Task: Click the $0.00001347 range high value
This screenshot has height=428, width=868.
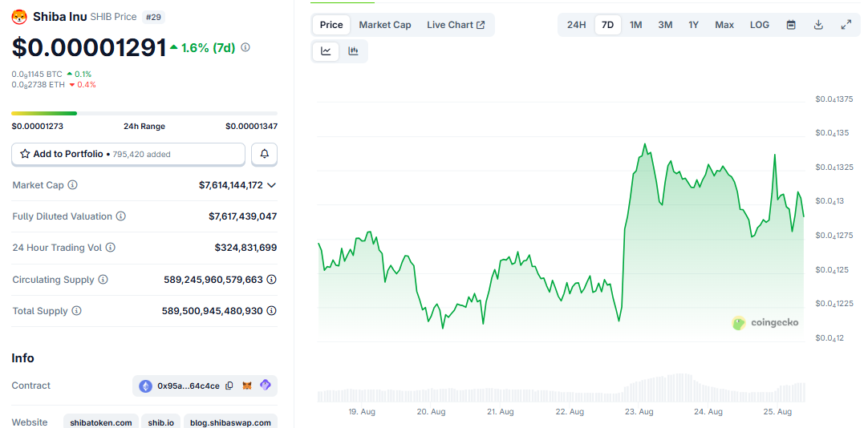Action: pyautogui.click(x=251, y=126)
